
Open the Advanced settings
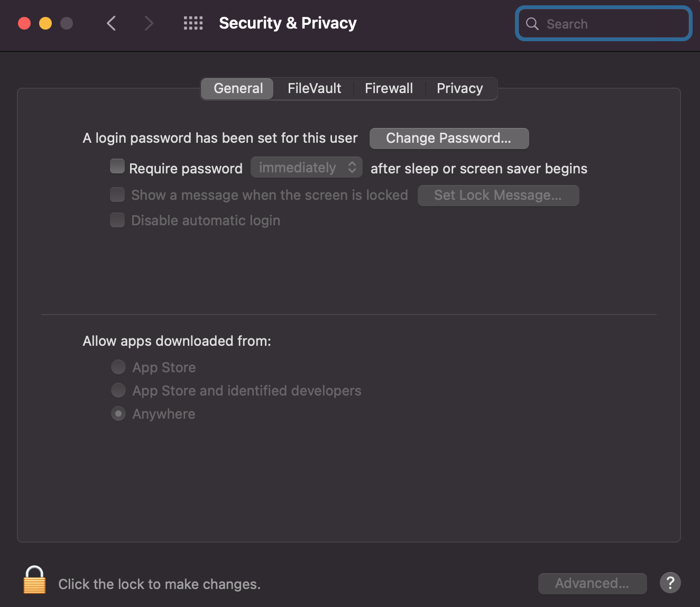click(x=592, y=583)
